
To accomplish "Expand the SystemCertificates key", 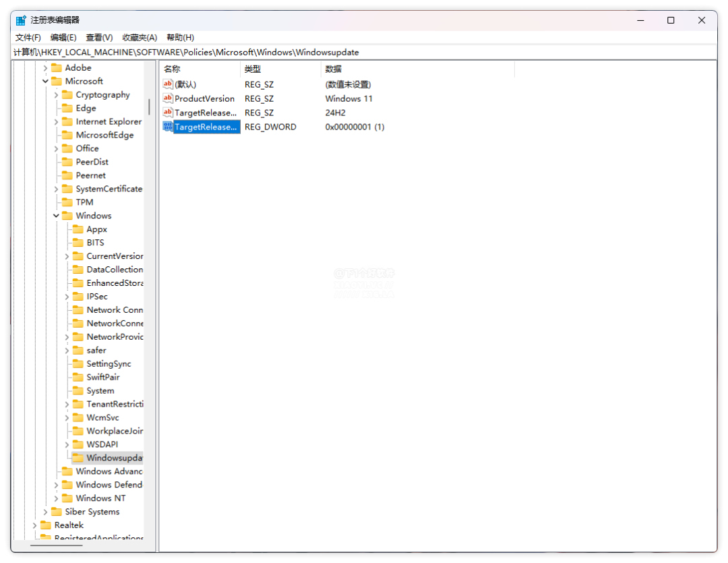I will pyautogui.click(x=56, y=189).
